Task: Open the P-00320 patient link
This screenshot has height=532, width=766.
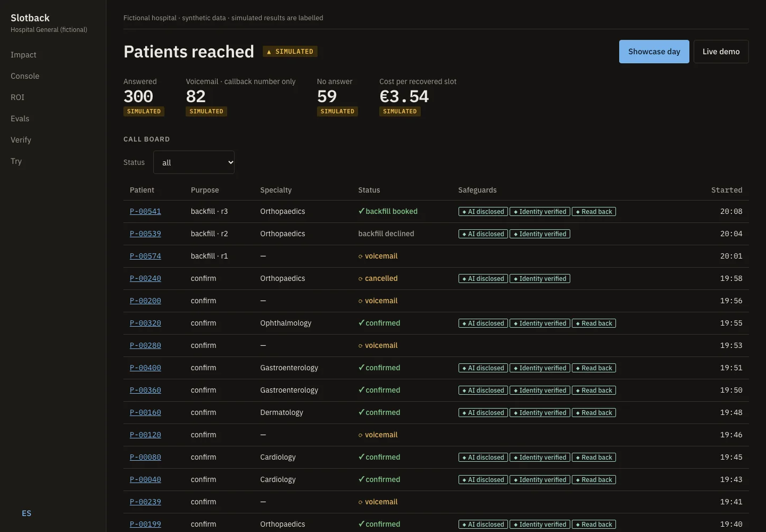Action: [x=145, y=323]
